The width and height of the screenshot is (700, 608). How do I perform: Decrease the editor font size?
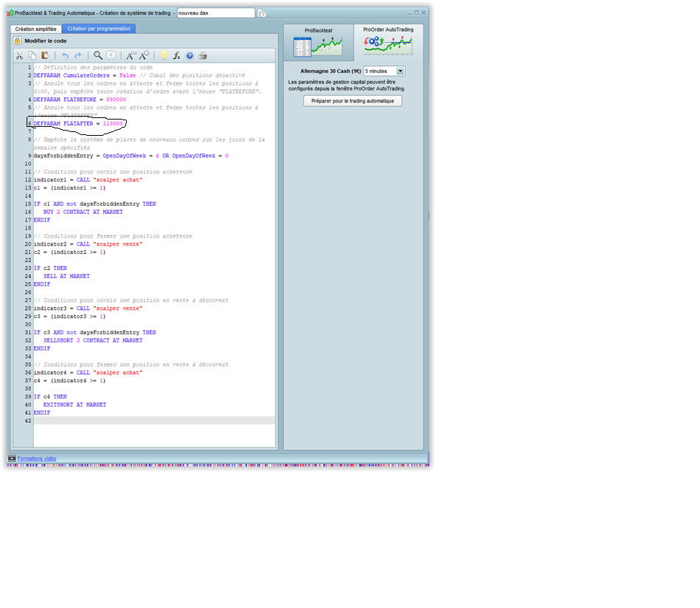click(x=131, y=56)
